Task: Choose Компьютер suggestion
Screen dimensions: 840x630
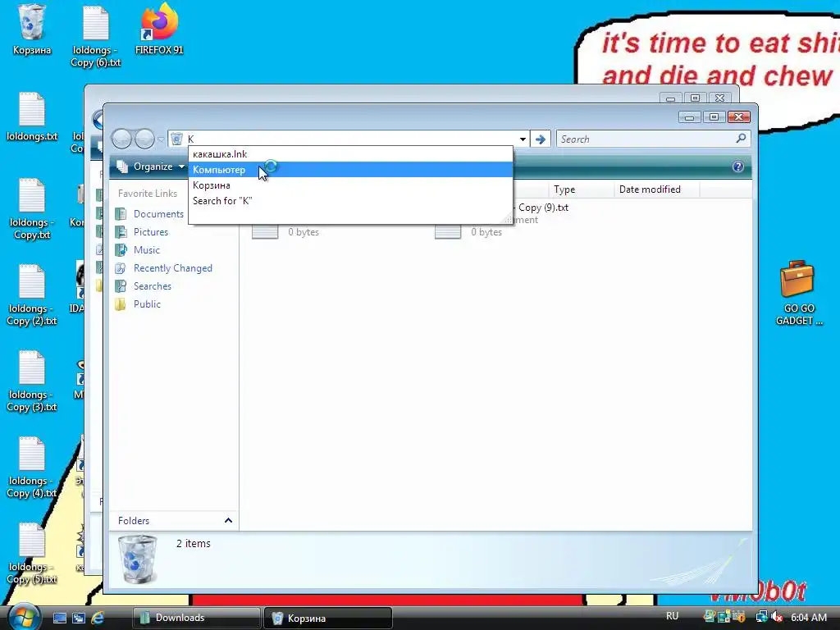Action: [350, 170]
